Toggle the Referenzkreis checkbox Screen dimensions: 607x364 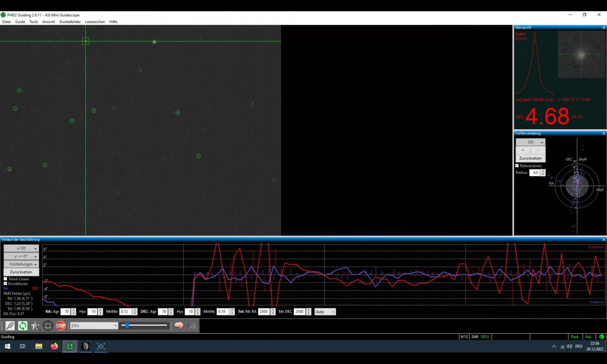(x=517, y=166)
